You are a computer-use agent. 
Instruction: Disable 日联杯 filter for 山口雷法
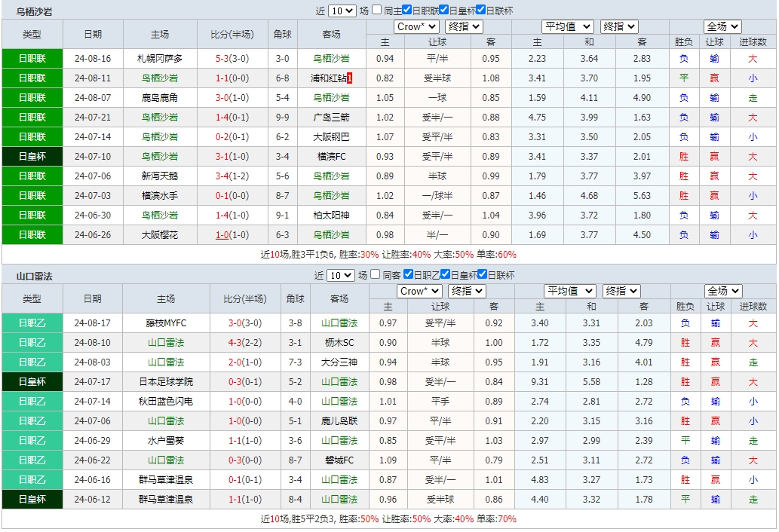point(480,277)
